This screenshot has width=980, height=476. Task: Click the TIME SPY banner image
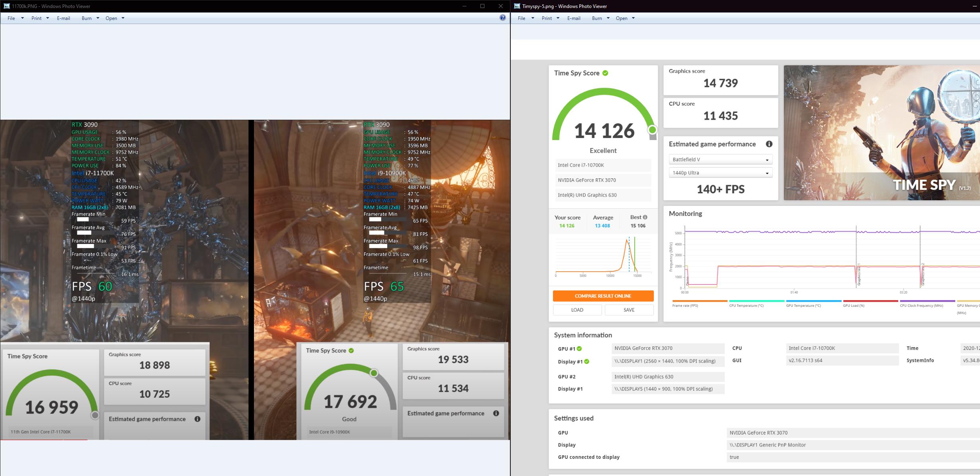pyautogui.click(x=882, y=133)
